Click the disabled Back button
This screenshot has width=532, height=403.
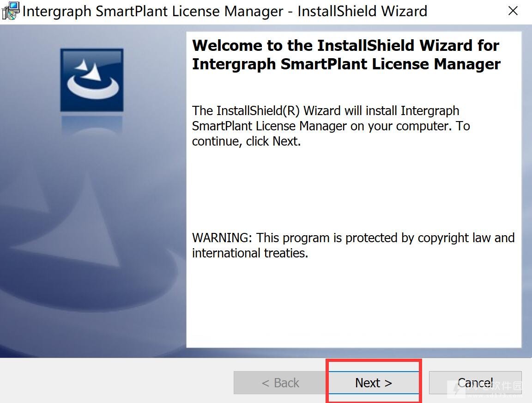[x=280, y=383]
